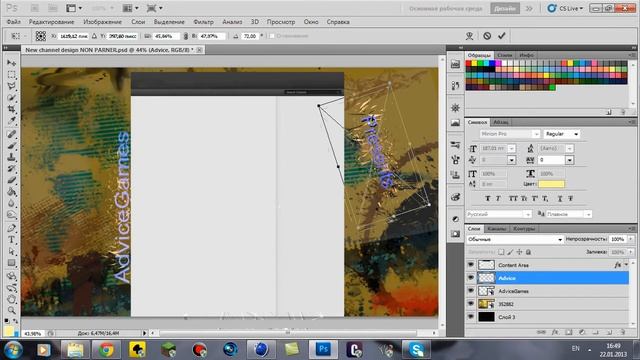
Task: Choose the red swatch in Образцы
Action: click(469, 63)
